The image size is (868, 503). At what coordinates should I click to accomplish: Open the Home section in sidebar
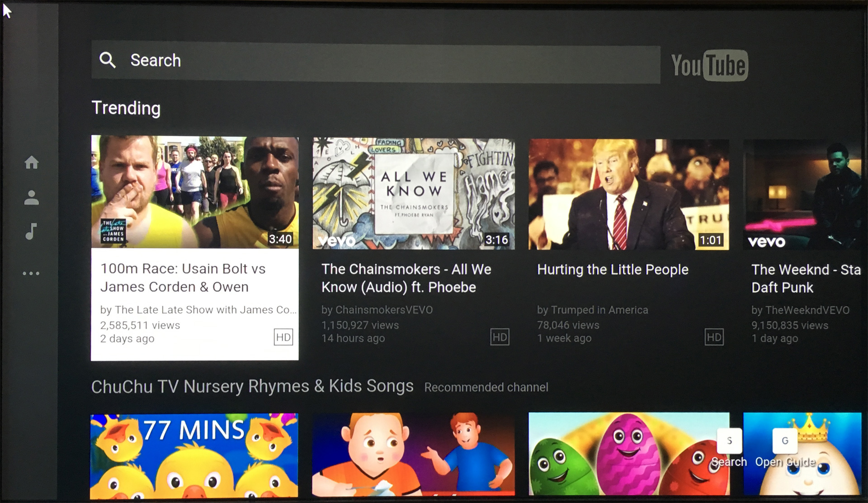point(31,162)
